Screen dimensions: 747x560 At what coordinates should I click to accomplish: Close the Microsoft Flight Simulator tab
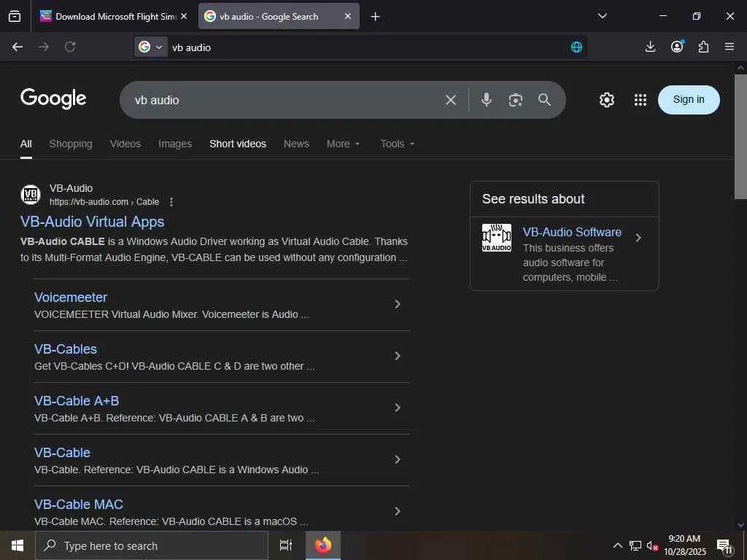(184, 16)
